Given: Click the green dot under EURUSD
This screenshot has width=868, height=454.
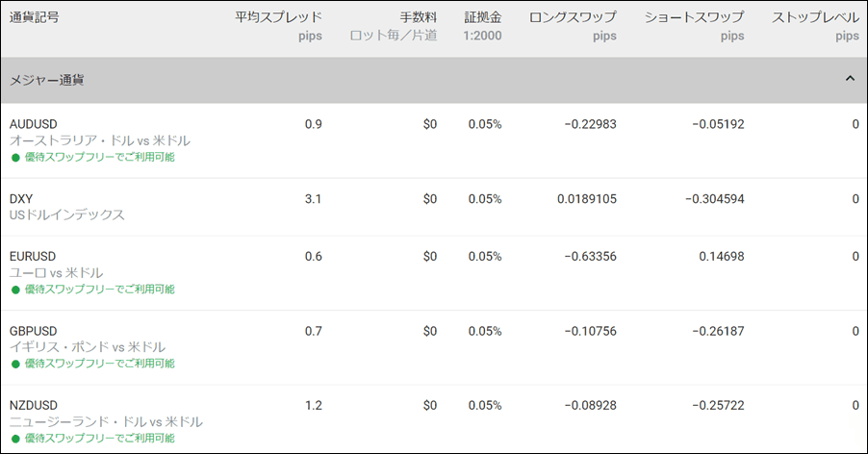Looking at the screenshot, I should tap(14, 290).
